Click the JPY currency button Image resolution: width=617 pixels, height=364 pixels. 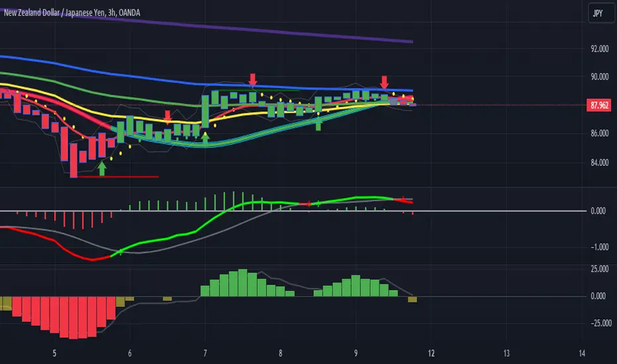click(x=601, y=13)
